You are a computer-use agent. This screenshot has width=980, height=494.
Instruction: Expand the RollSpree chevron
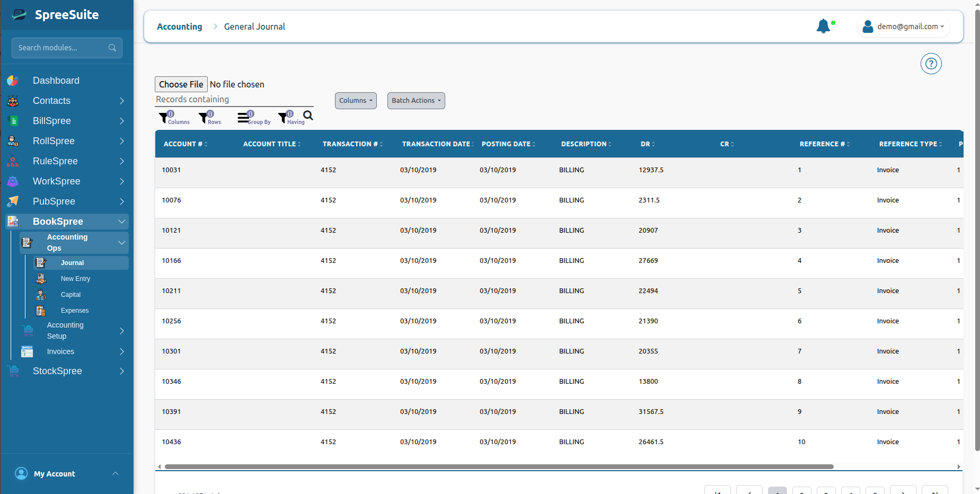pos(122,141)
